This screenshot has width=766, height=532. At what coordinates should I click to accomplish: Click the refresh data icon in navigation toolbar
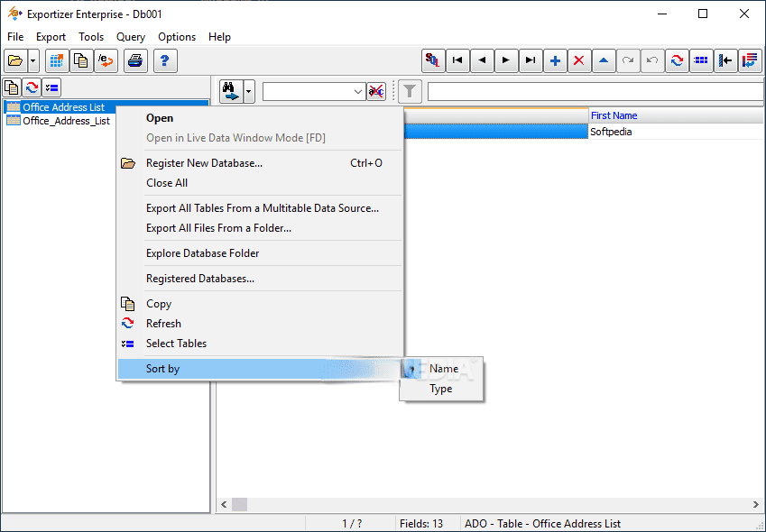pyautogui.click(x=677, y=61)
